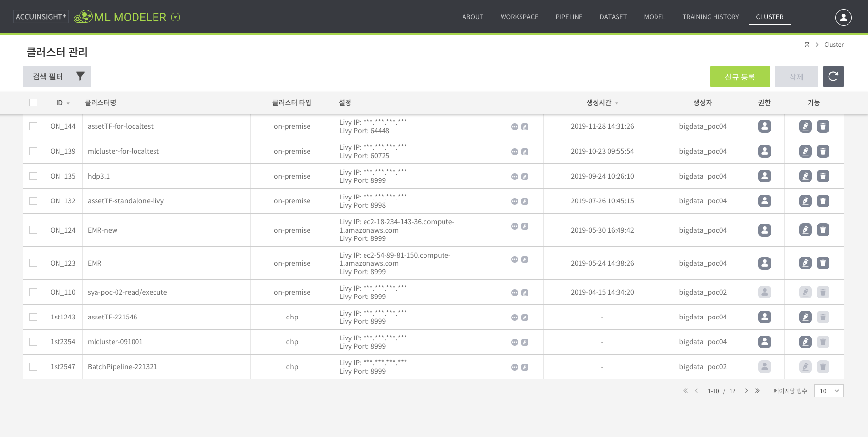Open TRAINING HISTORY tab
This screenshot has height=437, width=868.
(x=711, y=17)
